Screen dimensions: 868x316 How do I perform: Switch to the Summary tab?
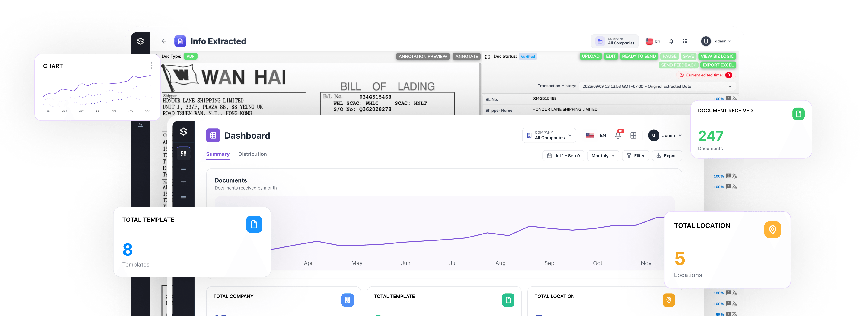click(x=218, y=154)
